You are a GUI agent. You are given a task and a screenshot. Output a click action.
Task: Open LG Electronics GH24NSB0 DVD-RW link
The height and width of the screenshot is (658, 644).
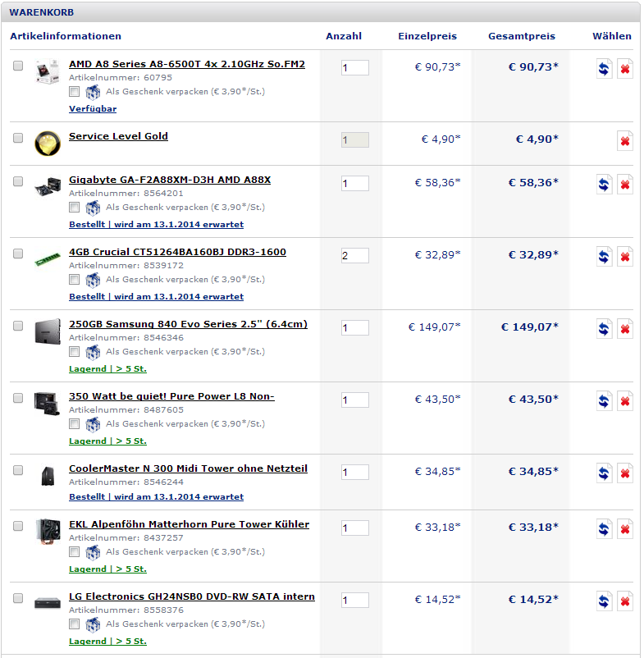pos(192,596)
